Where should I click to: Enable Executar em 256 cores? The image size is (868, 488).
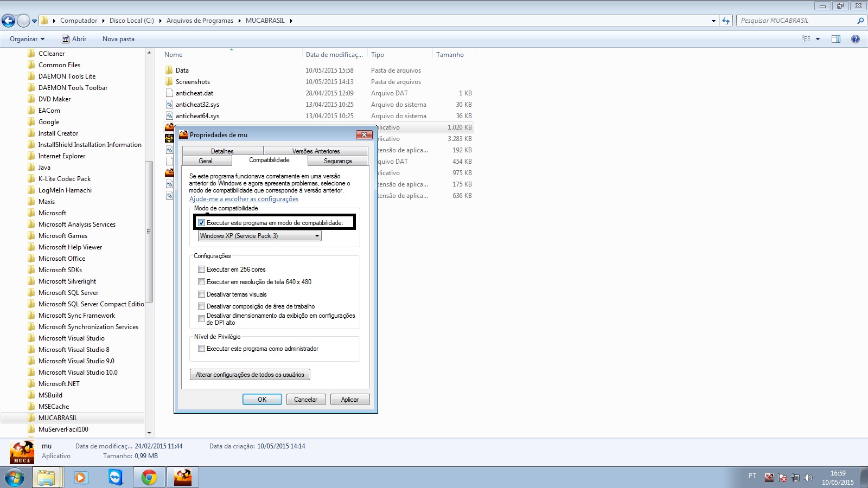pyautogui.click(x=202, y=269)
